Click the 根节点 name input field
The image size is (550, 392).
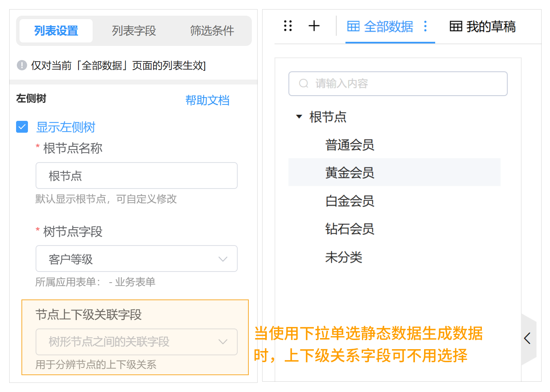[136, 176]
